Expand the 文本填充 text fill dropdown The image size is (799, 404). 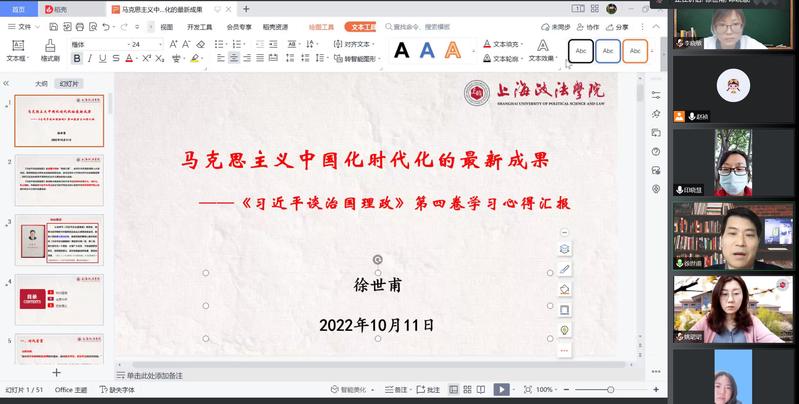click(524, 45)
